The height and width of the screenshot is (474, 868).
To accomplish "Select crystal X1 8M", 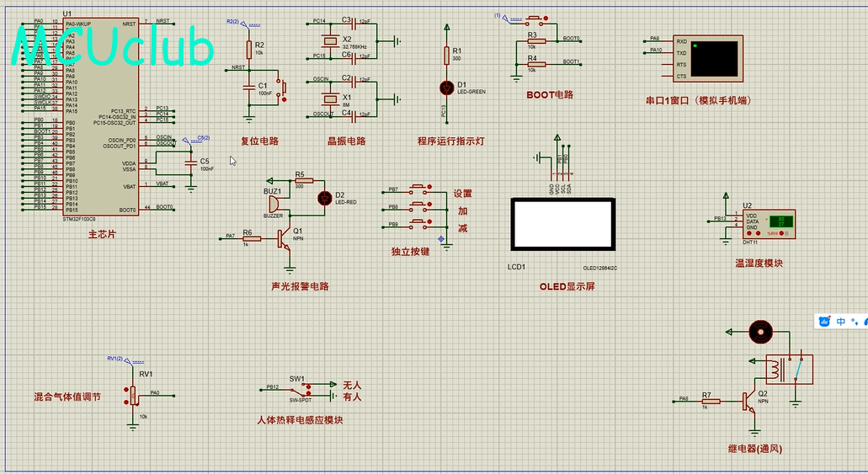I will click(331, 99).
